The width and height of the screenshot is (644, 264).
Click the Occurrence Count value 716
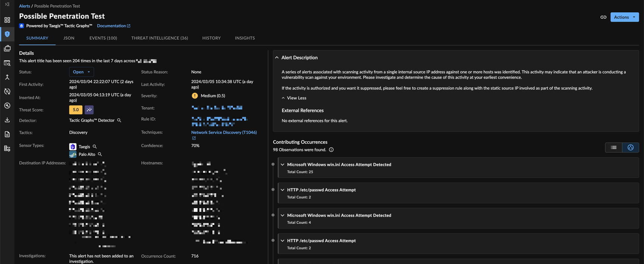(195, 256)
